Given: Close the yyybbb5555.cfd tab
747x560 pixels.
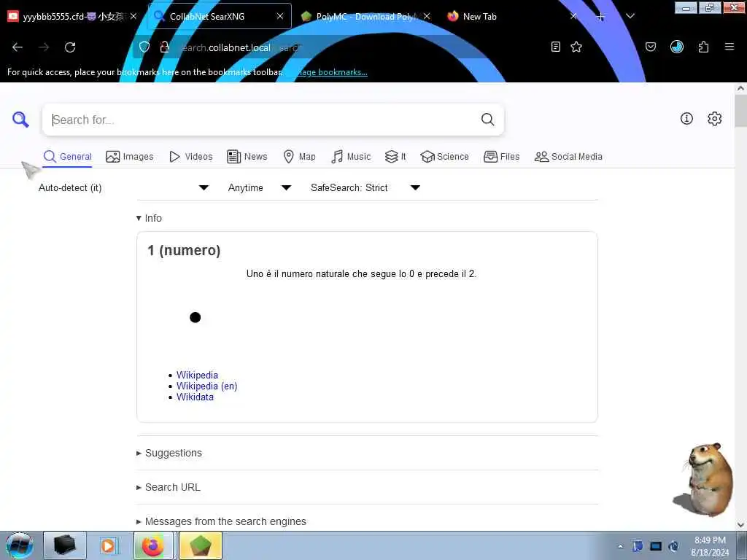Looking at the screenshot, I should [133, 16].
